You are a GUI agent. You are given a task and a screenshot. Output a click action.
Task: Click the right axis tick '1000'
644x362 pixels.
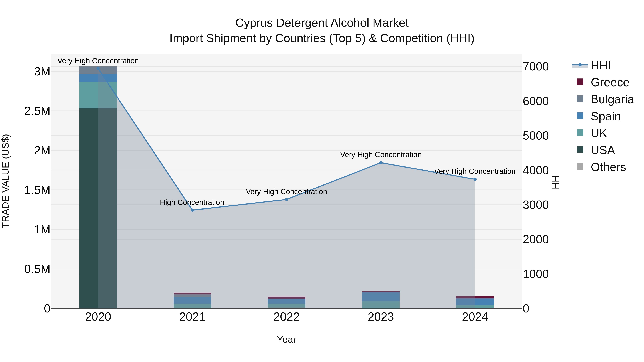click(x=536, y=274)
